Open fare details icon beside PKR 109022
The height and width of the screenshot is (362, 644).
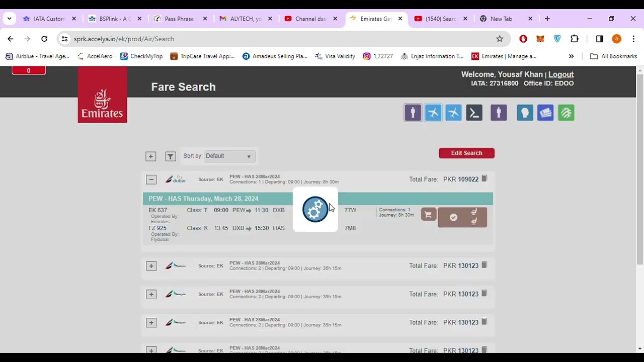pos(485,178)
